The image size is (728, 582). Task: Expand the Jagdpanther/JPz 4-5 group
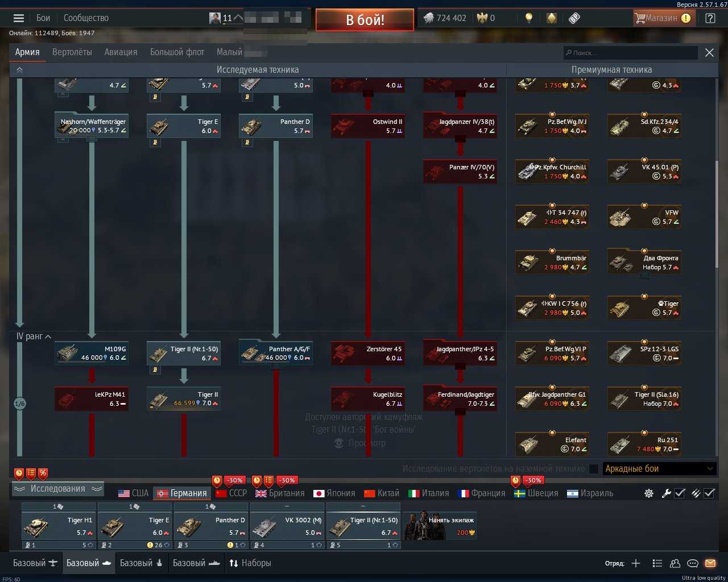[460, 366]
